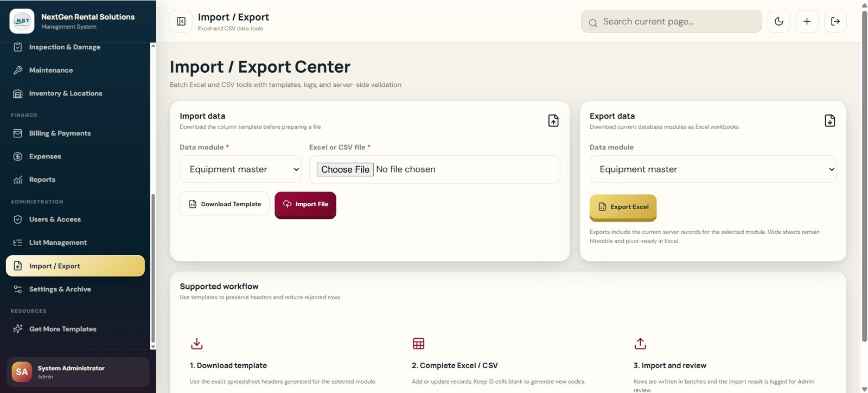Image resolution: width=868 pixels, height=393 pixels.
Task: Click the "Import / Export Center" heading
Action: click(x=260, y=67)
